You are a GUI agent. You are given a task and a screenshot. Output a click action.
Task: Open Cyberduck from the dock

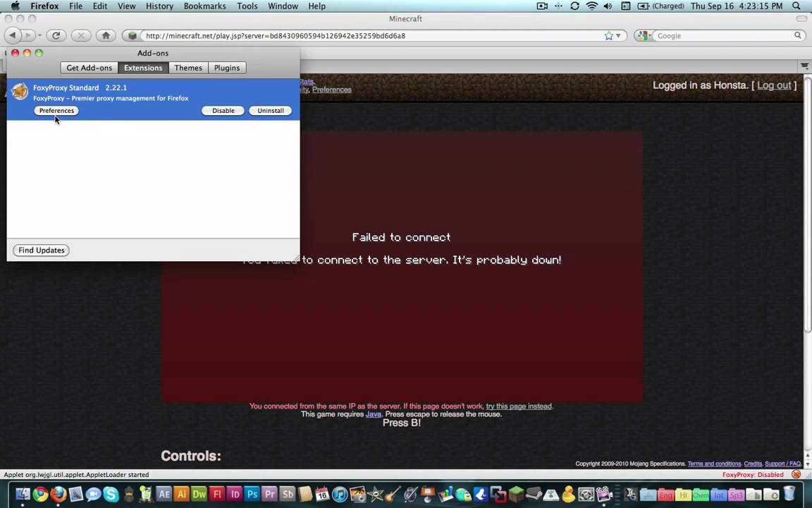pos(569,494)
